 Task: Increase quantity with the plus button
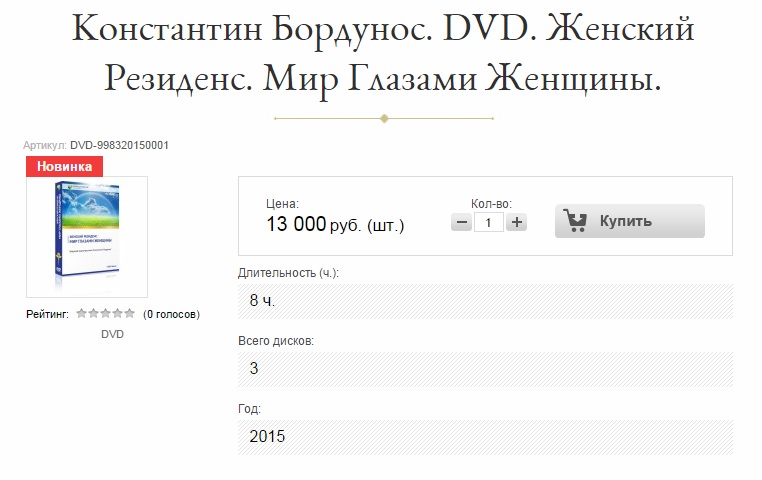pyautogui.click(x=517, y=223)
